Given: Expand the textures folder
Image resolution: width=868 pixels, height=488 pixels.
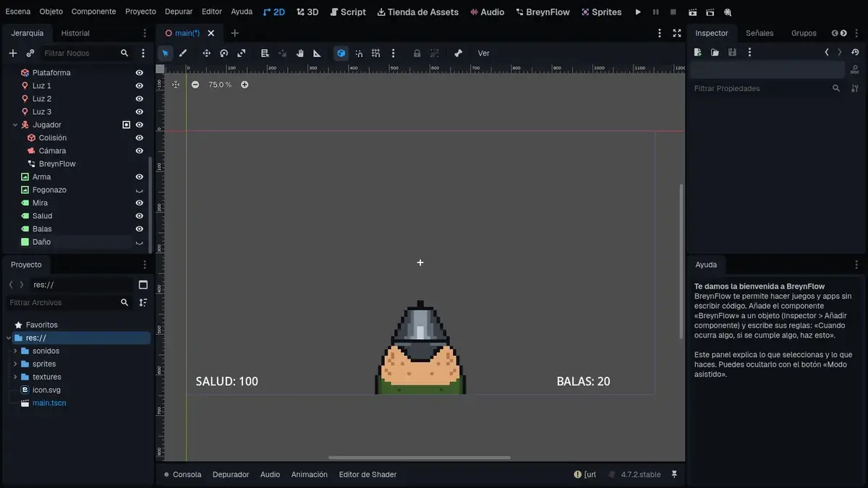Looking at the screenshot, I should coord(15,377).
